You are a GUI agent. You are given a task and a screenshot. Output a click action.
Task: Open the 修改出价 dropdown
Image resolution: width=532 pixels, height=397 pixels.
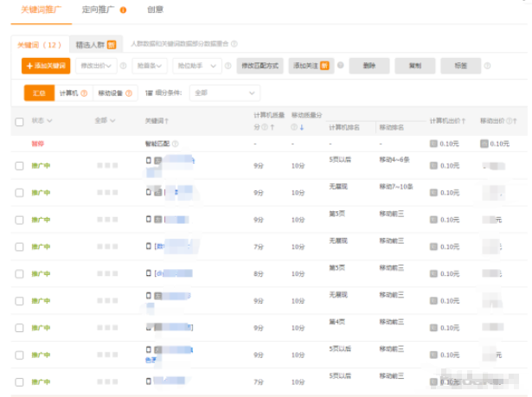(x=97, y=66)
